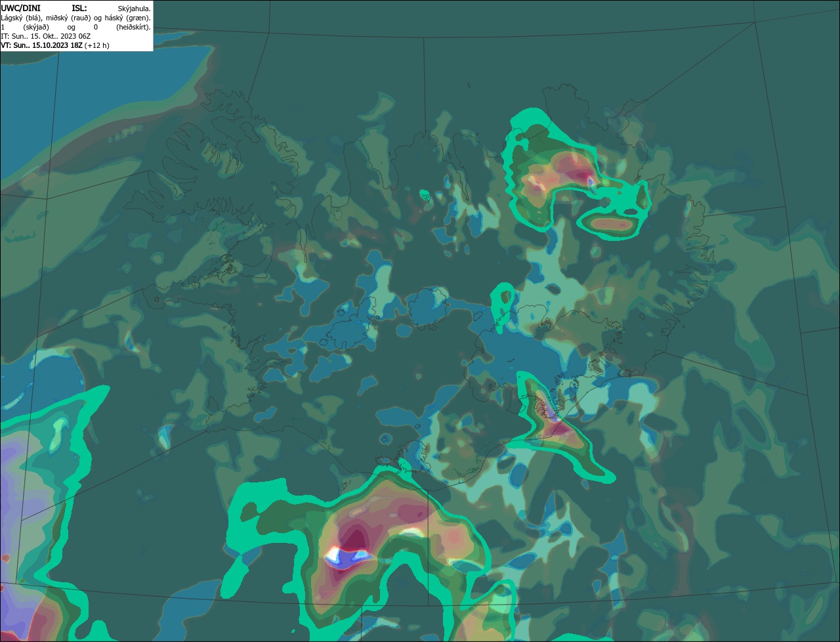Click the "(skýjað)" legend text
This screenshot has width=840, height=642.
(36, 27)
